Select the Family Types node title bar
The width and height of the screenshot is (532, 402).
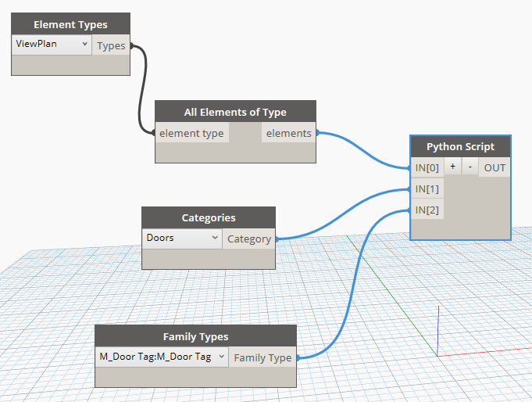point(195,336)
